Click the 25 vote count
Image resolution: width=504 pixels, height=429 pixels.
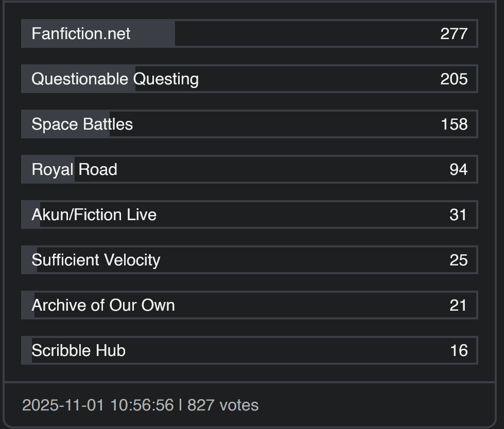[x=458, y=260]
